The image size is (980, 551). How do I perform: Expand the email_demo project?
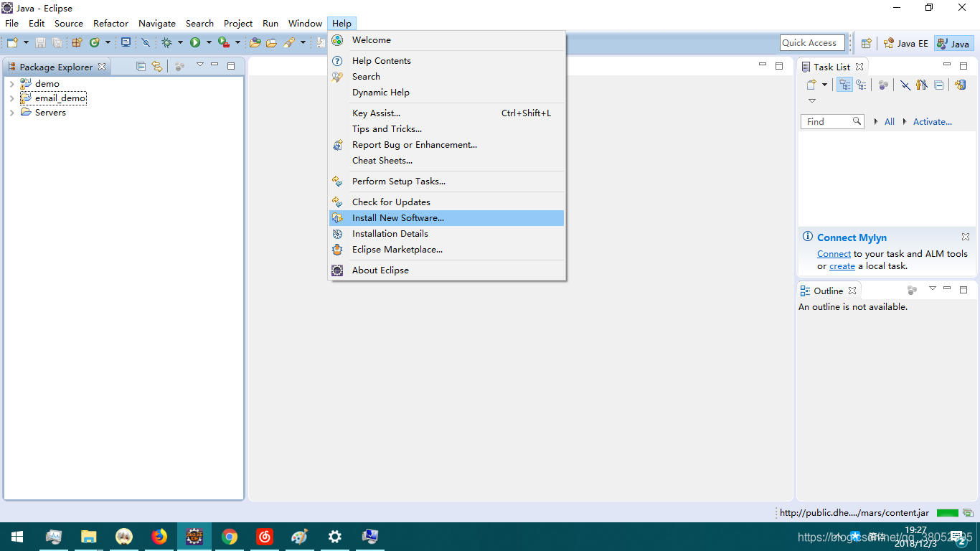11,98
